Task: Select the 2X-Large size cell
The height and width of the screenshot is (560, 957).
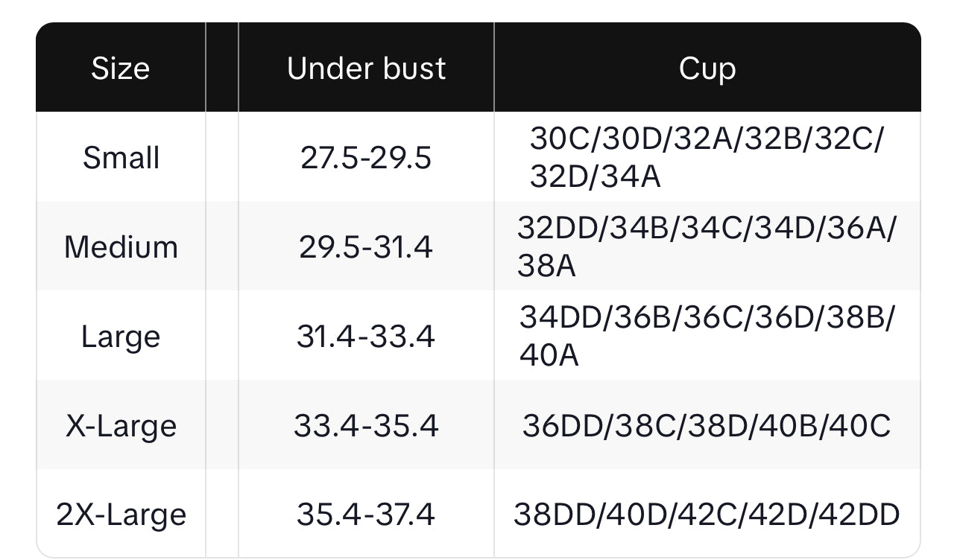Action: (121, 515)
